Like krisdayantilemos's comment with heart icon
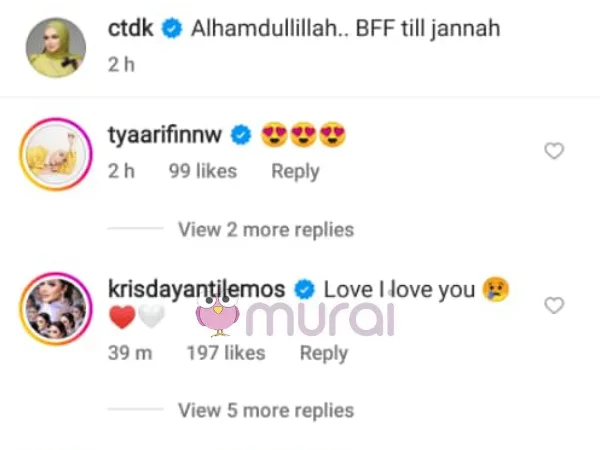The image size is (600, 450). (554, 305)
